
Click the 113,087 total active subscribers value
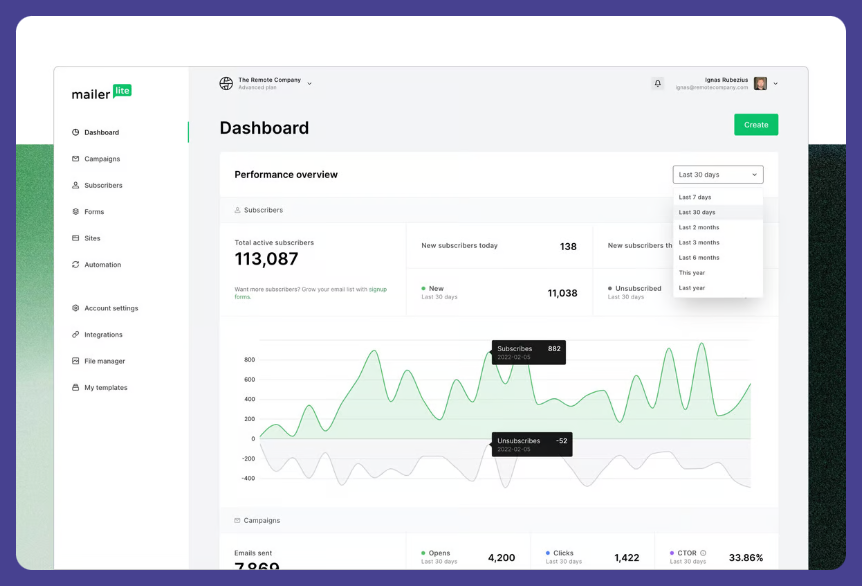(x=267, y=259)
